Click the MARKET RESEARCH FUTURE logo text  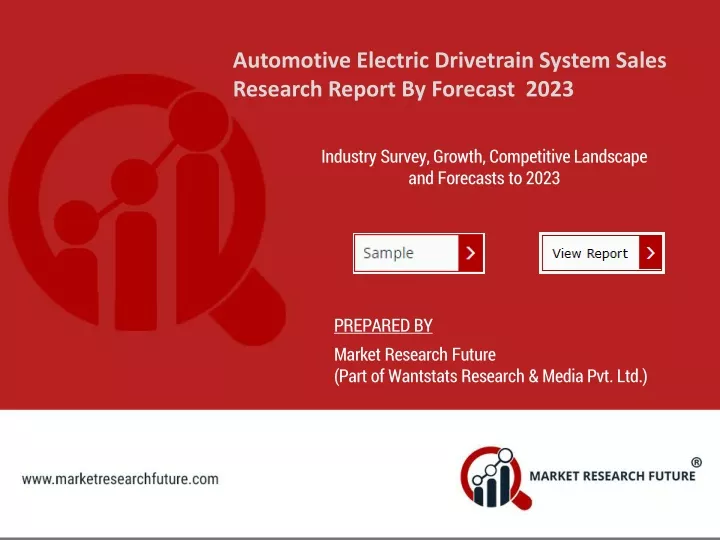(x=612, y=476)
